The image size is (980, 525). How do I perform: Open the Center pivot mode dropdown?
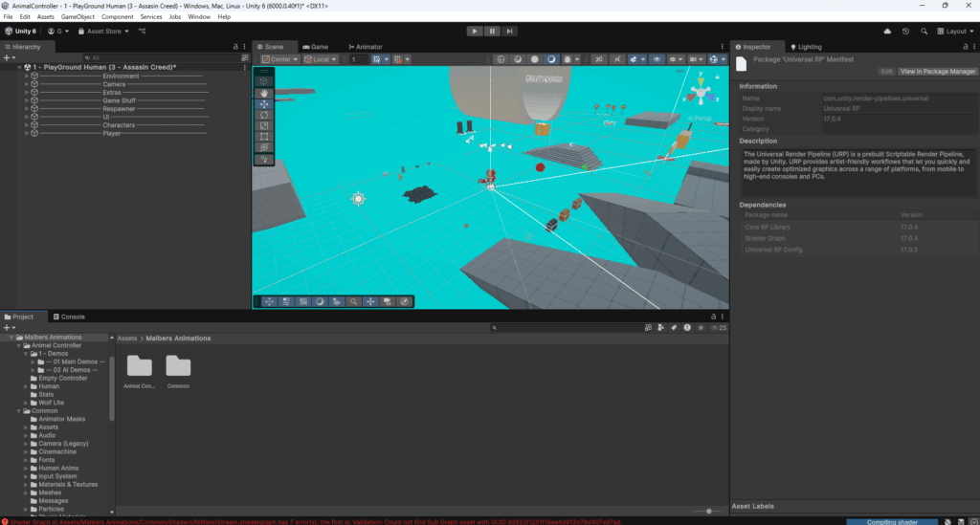(x=279, y=59)
